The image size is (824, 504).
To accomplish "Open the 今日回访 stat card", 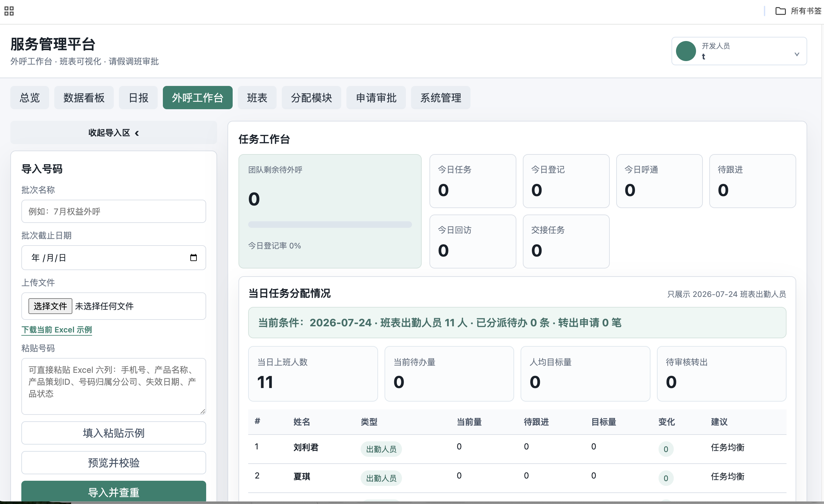I will click(473, 241).
